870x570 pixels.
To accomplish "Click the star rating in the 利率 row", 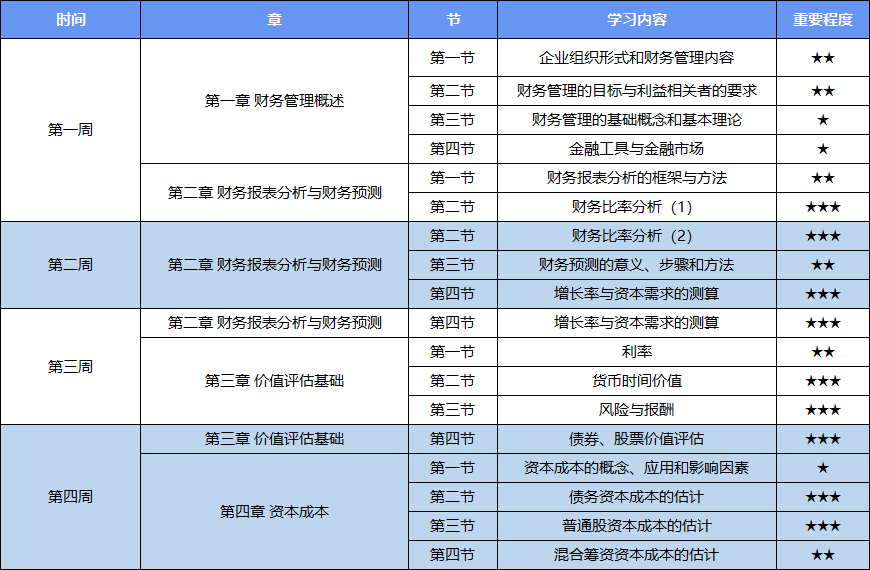I will [822, 352].
